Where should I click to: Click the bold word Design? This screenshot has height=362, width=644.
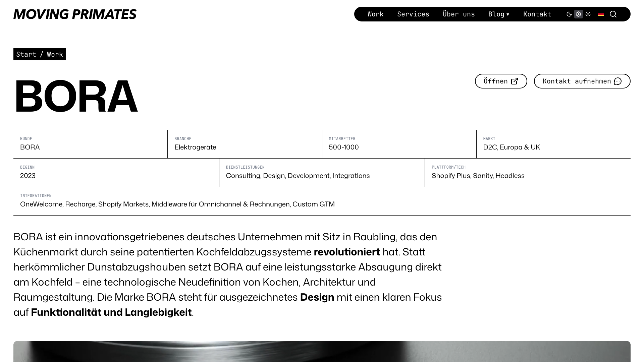point(317,297)
